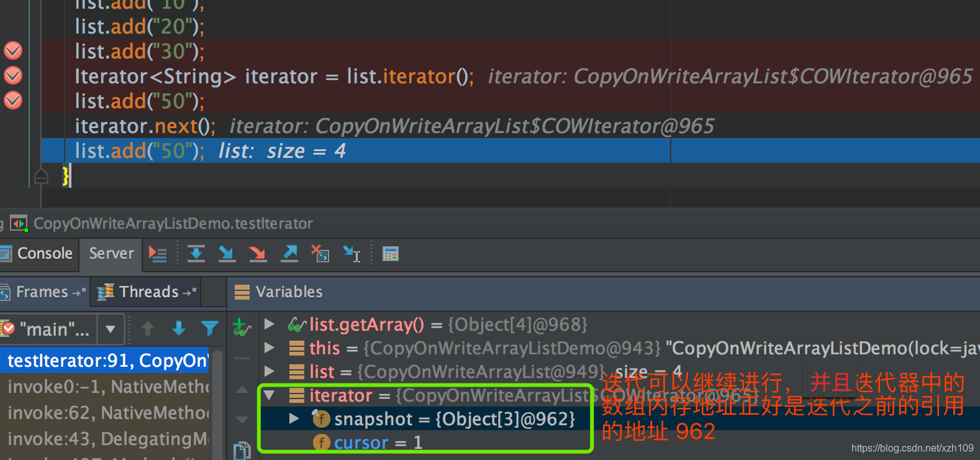Select the testIterator:91 stack frame
The width and height of the screenshot is (980, 460).
pos(106,361)
